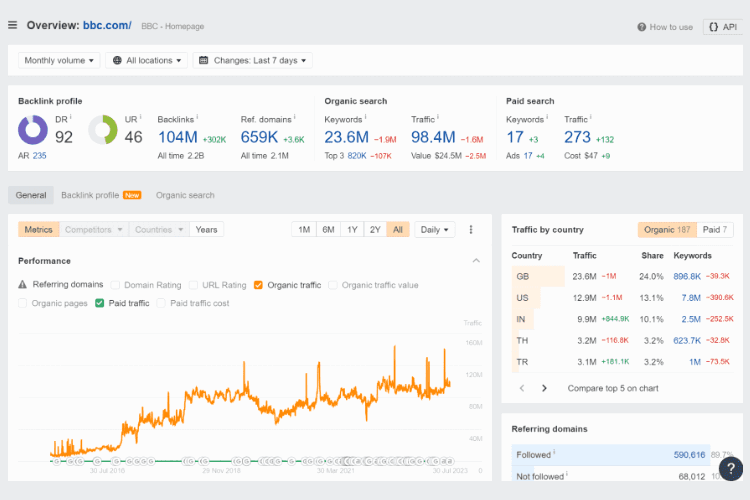Image resolution: width=750 pixels, height=500 pixels.
Task: Select the Years chart tab
Action: click(x=206, y=230)
